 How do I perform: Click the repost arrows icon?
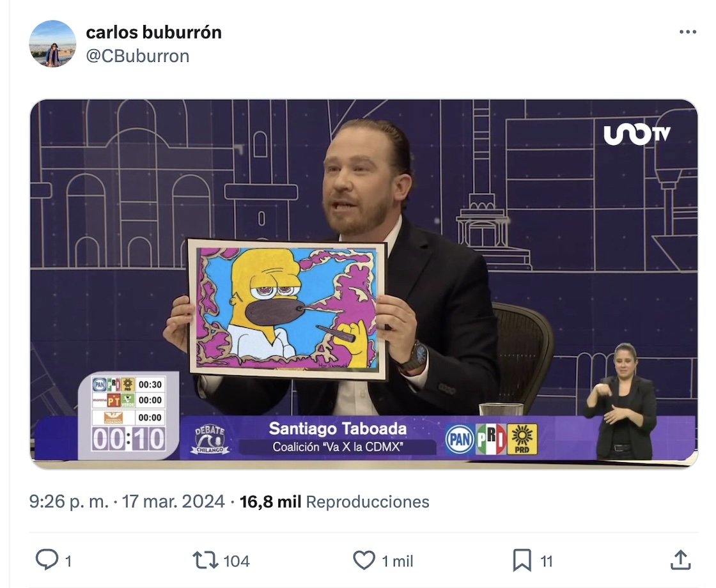(x=205, y=560)
